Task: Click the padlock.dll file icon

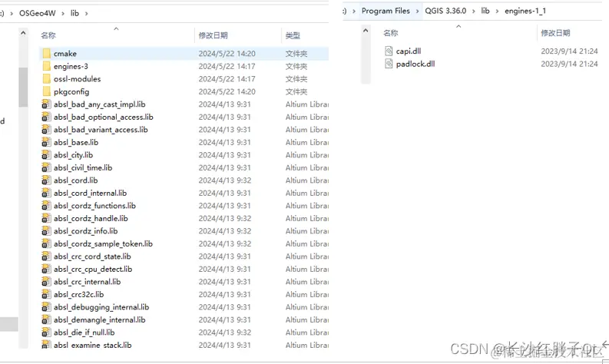Action: [x=389, y=64]
